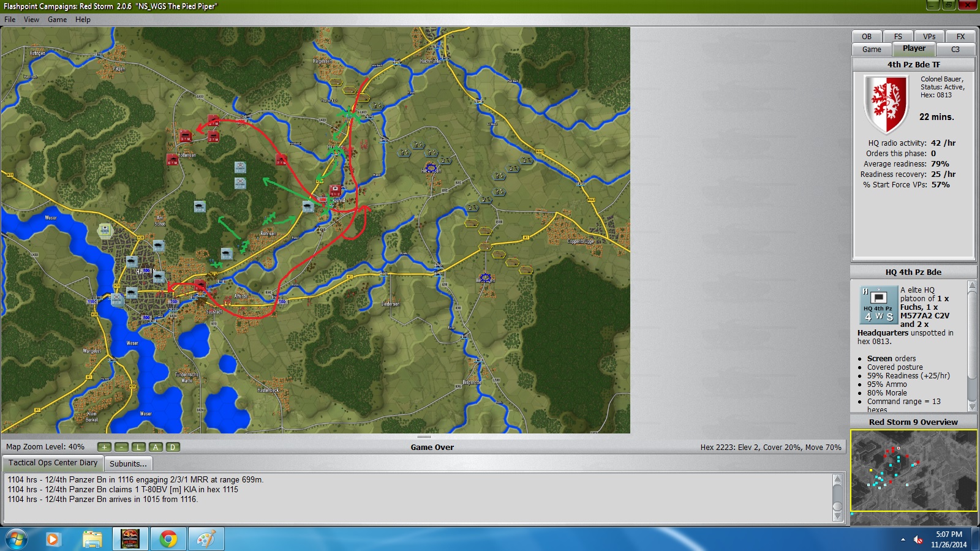Select the red counter near Afferde bridge

[200, 285]
